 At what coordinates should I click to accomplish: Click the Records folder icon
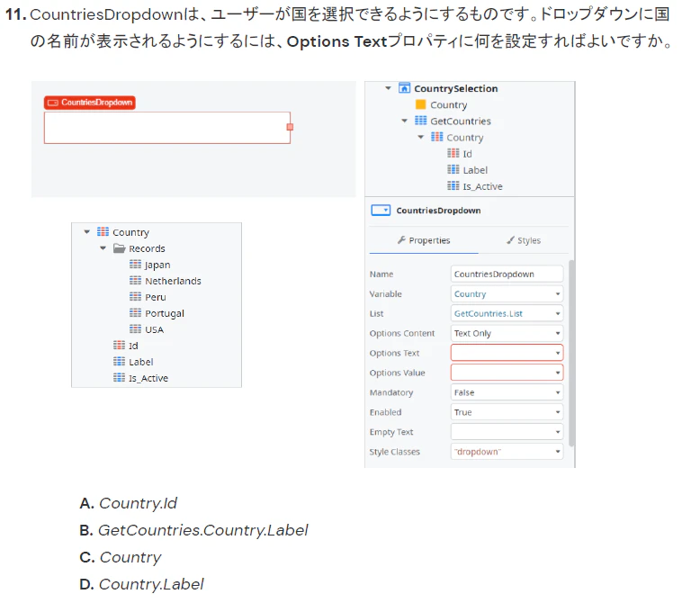[119, 248]
